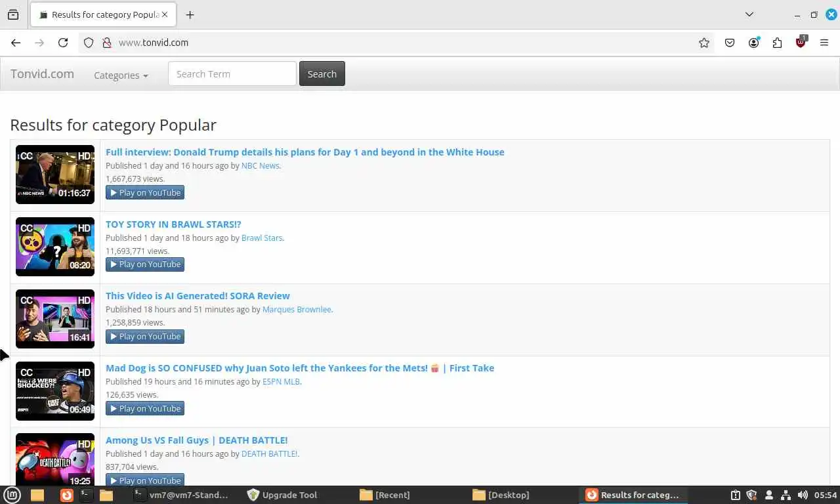The image size is (840, 504).
Task: Expand the list all tabs arrow
Action: pyautogui.click(x=749, y=14)
